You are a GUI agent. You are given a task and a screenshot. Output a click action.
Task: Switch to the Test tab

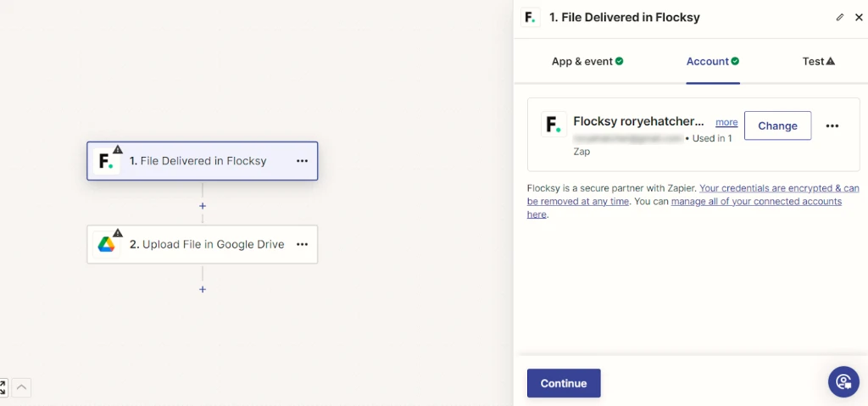[x=818, y=61]
